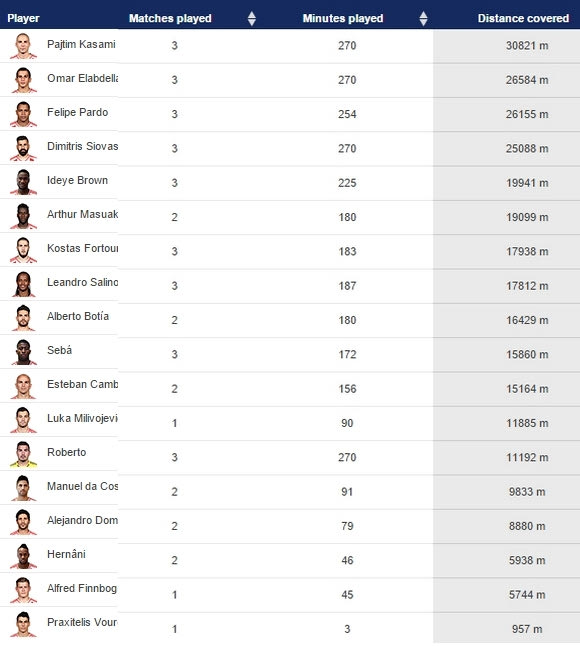Click Dimitris Siovas's player photo

click(x=23, y=148)
